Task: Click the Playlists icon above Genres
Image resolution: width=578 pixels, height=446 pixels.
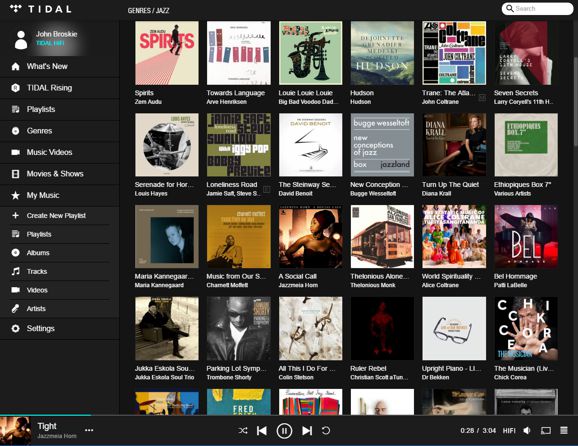Action: pos(15,109)
